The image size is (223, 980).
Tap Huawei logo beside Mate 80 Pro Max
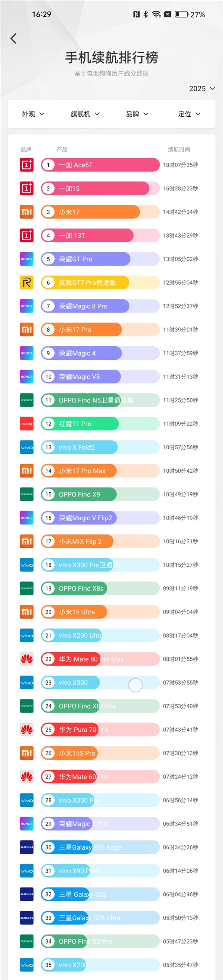point(27,659)
